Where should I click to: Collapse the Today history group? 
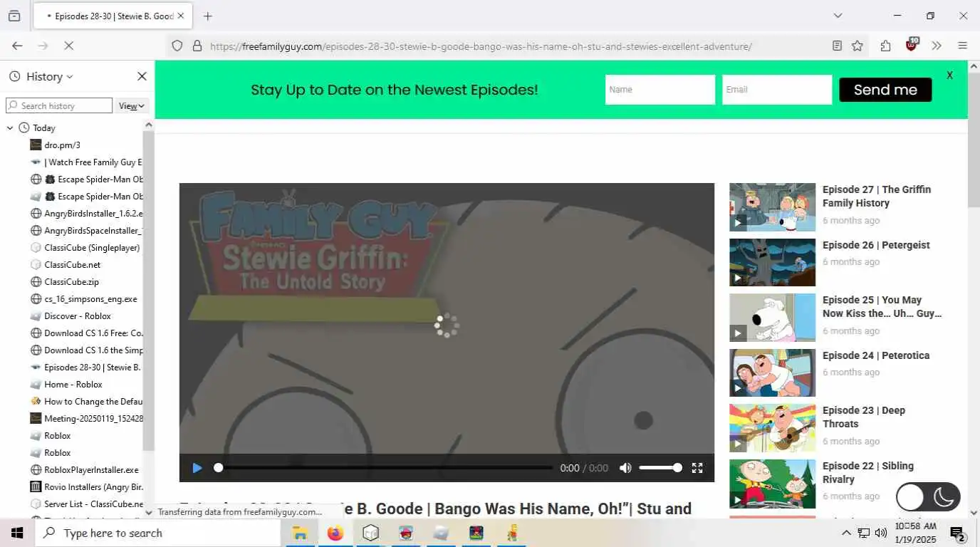10,128
